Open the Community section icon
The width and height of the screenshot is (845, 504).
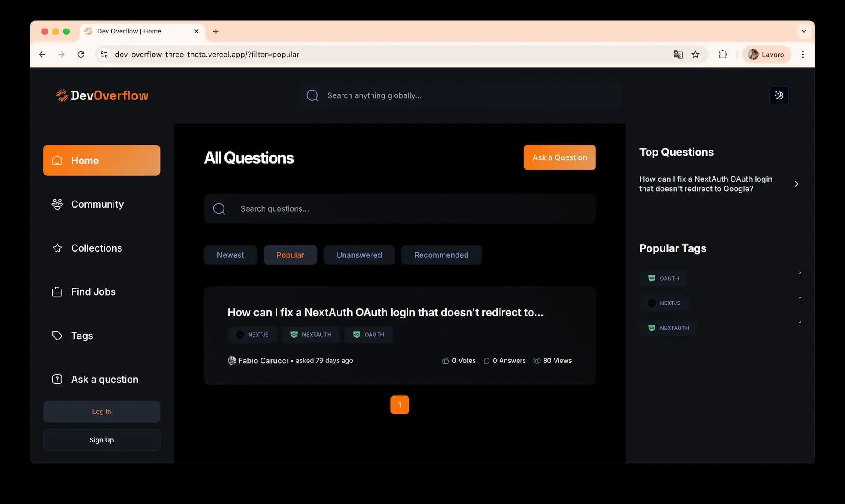[57, 204]
